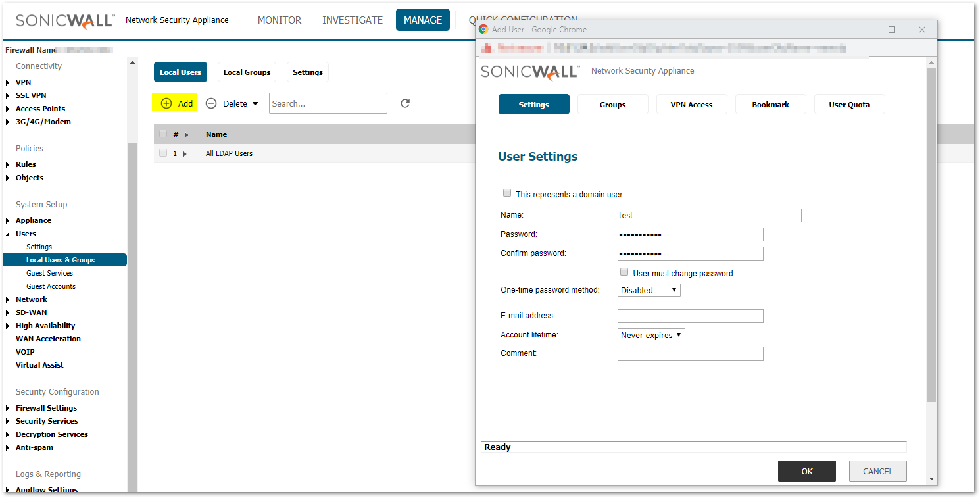The height and width of the screenshot is (498, 980).
Task: Click the E-mail address input field
Action: coord(690,316)
